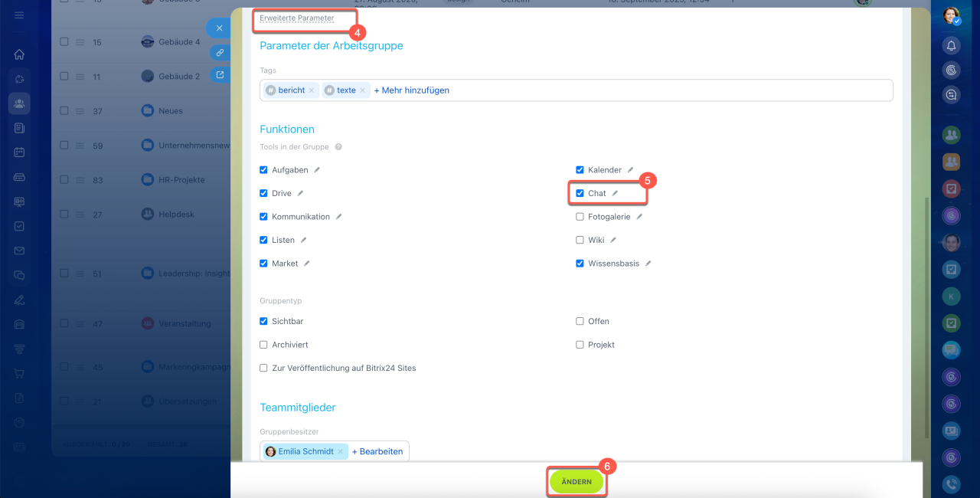The width and height of the screenshot is (980, 498).
Task: Uncheck the Aufgaben checkbox
Action: (264, 170)
